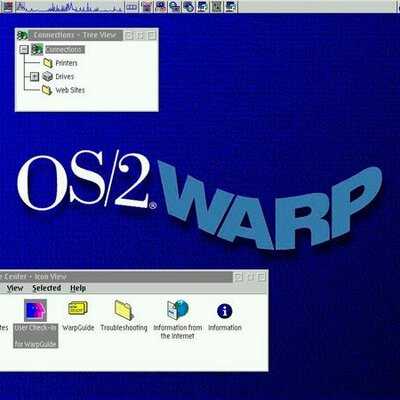The width and height of the screenshot is (400, 400).
Task: Open the View menu in Assistance Center
Action: [x=15, y=288]
